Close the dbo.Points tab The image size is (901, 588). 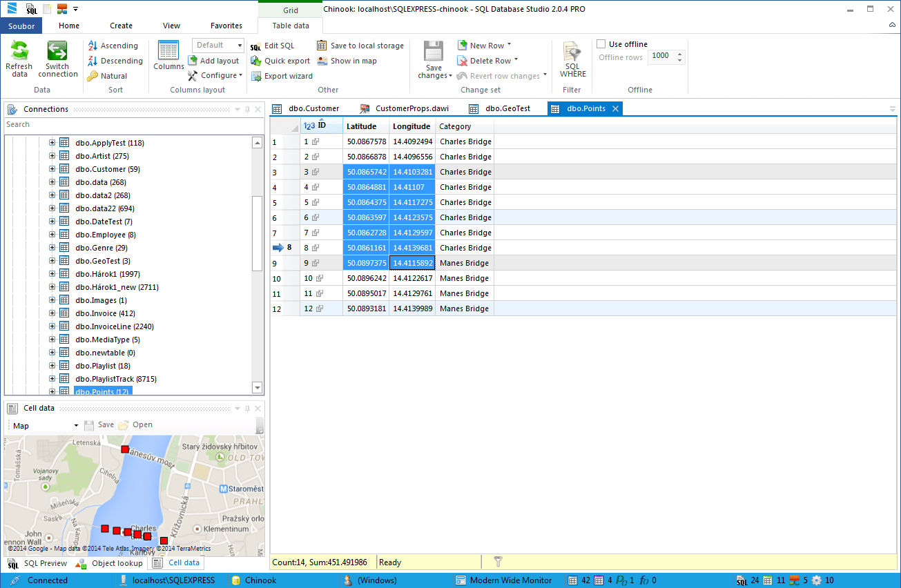coord(615,108)
